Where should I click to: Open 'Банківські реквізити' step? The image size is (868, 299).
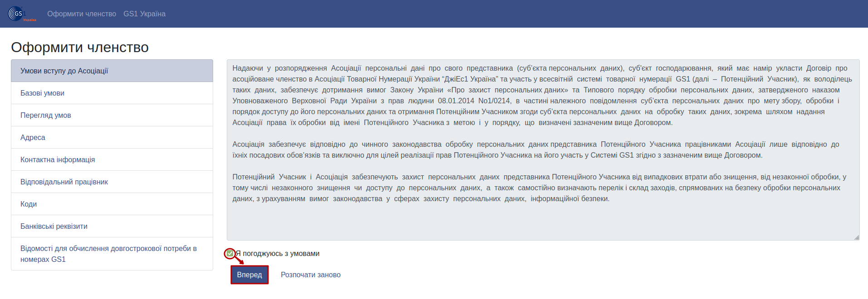coord(112,226)
